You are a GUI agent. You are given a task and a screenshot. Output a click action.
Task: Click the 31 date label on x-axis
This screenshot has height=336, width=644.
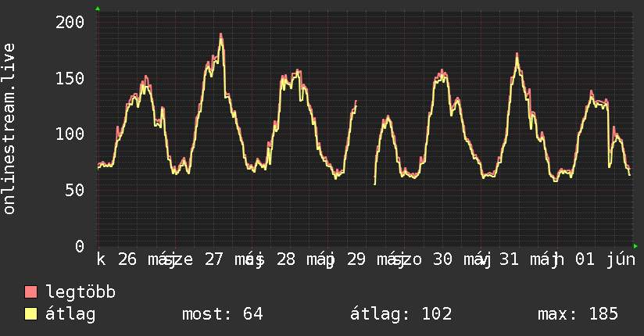click(x=510, y=259)
